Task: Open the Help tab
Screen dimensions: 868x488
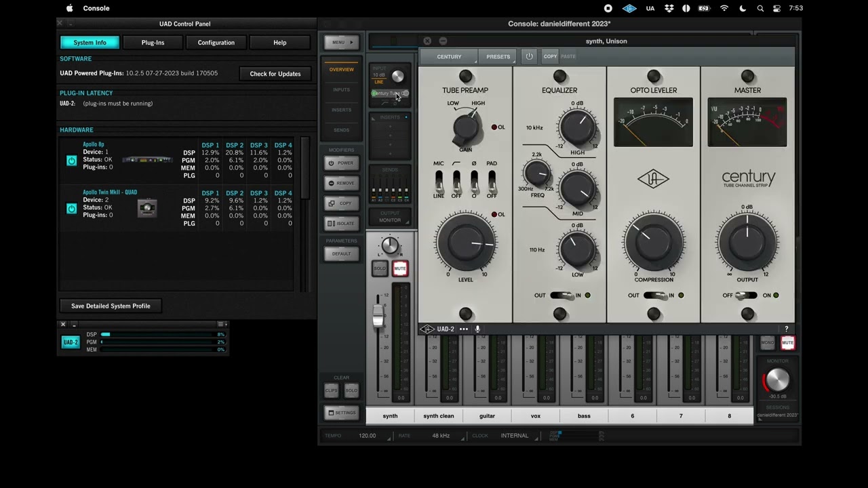Action: (x=280, y=42)
